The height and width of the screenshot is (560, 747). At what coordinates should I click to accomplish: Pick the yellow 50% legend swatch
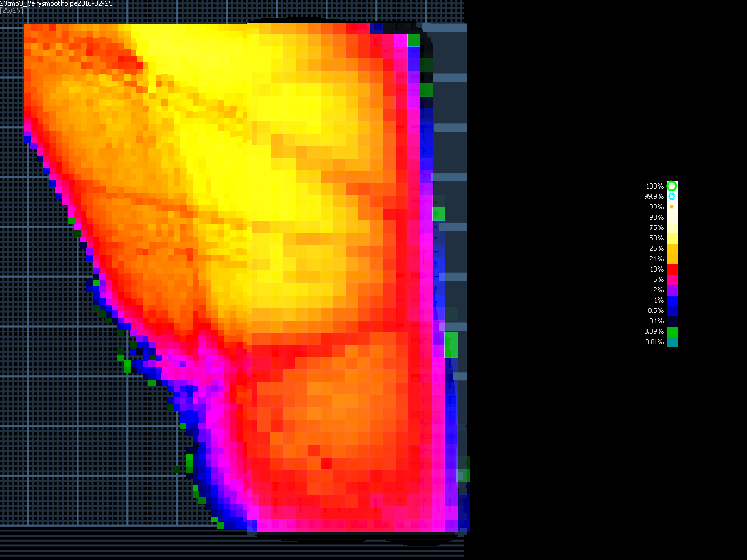point(672,238)
